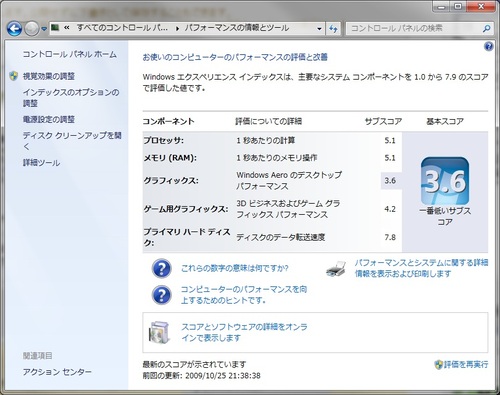Click highlighted 3.6 graphics subscore cell

coord(391,181)
